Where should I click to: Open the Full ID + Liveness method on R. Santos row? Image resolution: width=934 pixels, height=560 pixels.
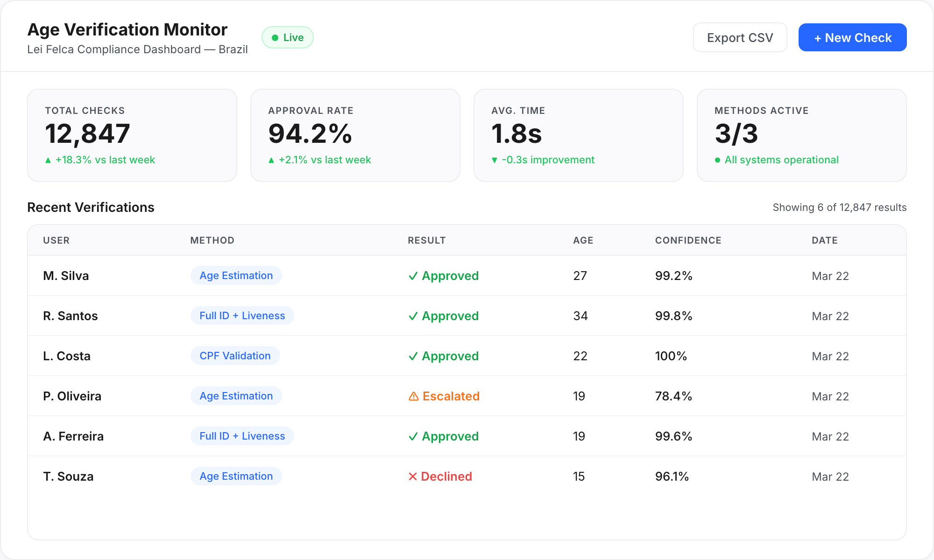click(x=242, y=315)
